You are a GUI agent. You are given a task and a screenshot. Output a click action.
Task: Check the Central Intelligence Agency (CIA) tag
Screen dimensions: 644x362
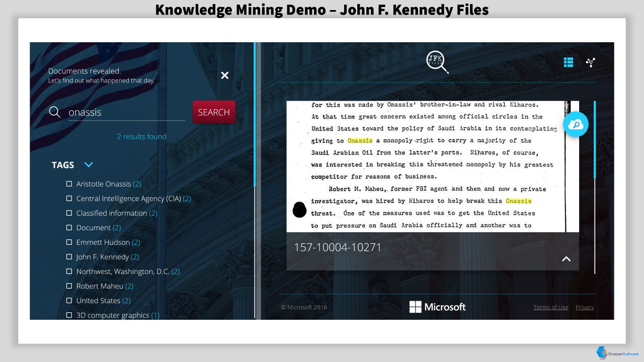click(69, 199)
